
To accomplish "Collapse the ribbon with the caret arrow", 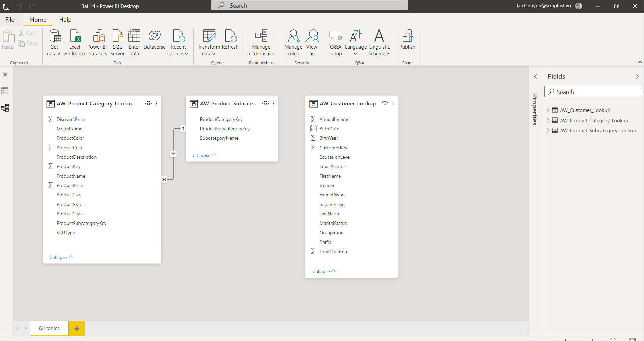I will 640,62.
